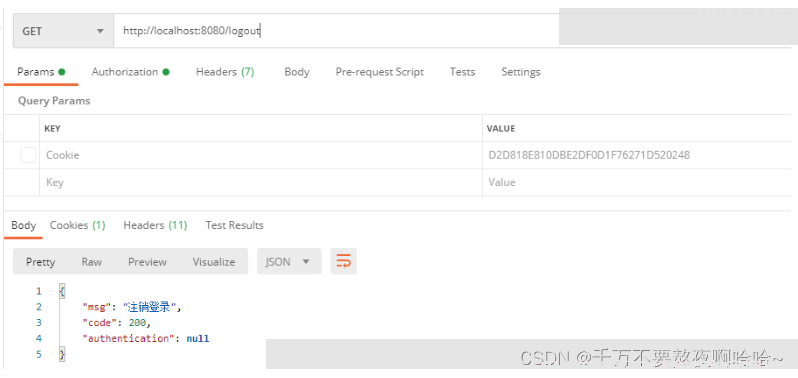Select the Visualize view button
This screenshot has width=798, height=378.
click(214, 262)
